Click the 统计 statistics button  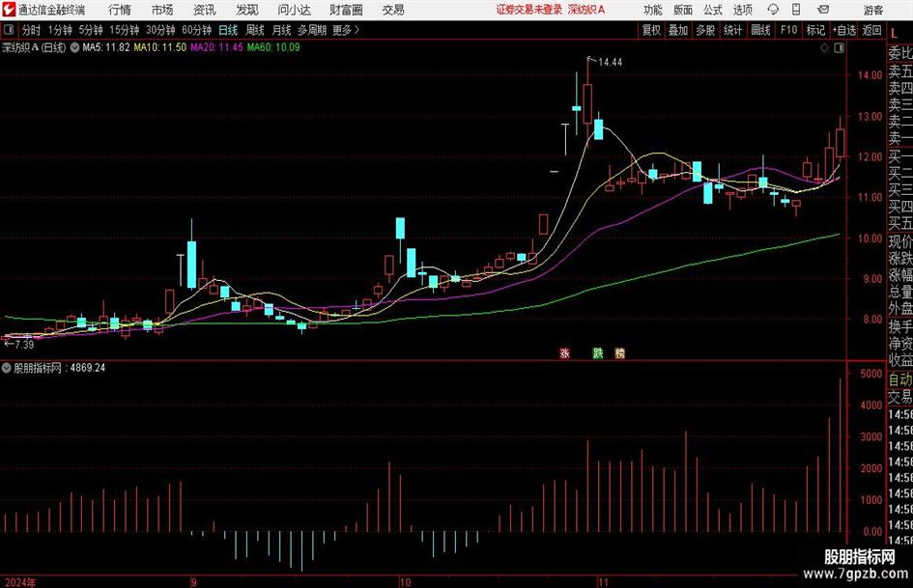pos(733,30)
